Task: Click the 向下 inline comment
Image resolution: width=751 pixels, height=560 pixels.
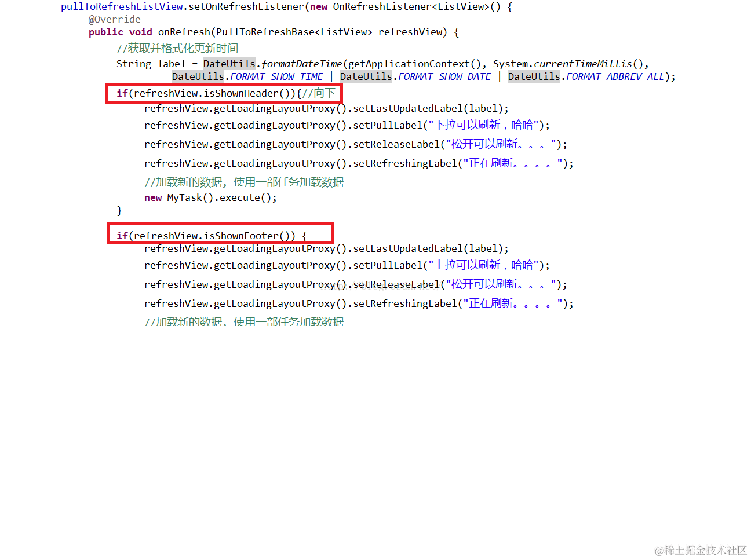Action: pos(319,93)
